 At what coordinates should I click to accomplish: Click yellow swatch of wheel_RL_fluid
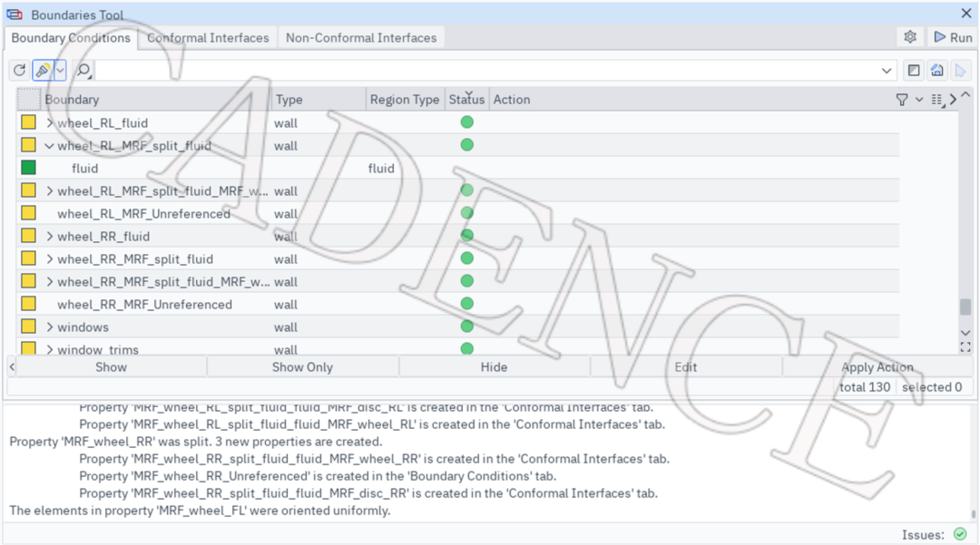(x=28, y=122)
